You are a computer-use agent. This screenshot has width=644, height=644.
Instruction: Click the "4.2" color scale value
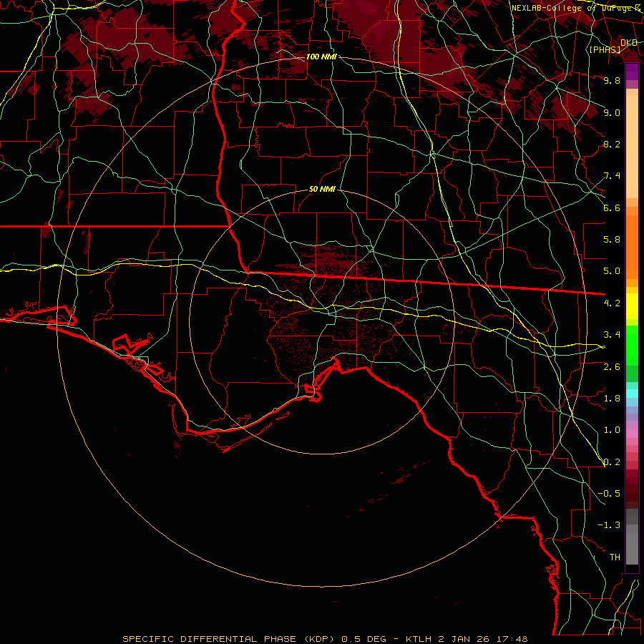[612, 303]
